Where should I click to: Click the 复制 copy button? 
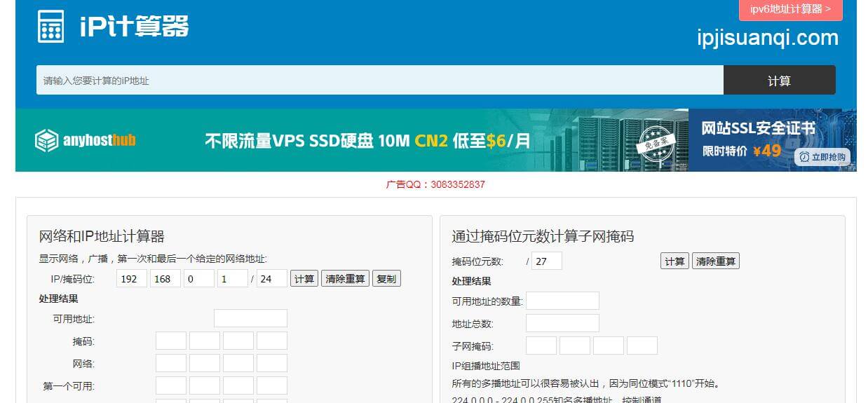386,278
